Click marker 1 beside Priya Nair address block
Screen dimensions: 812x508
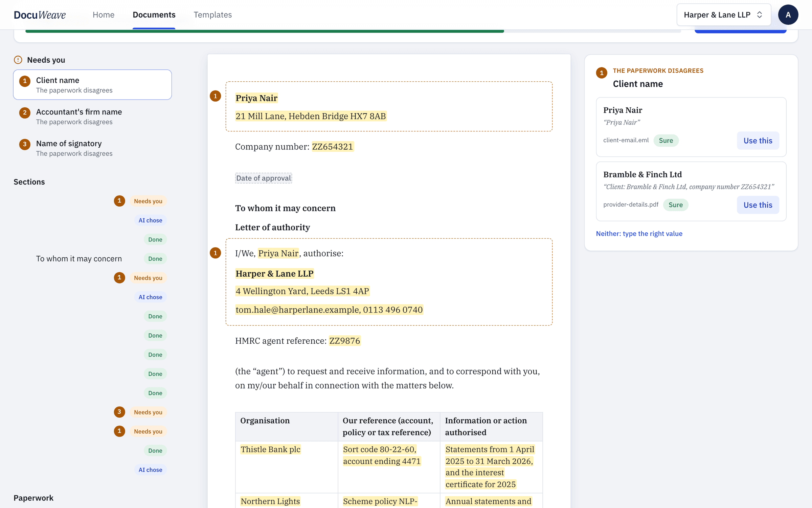(x=216, y=96)
